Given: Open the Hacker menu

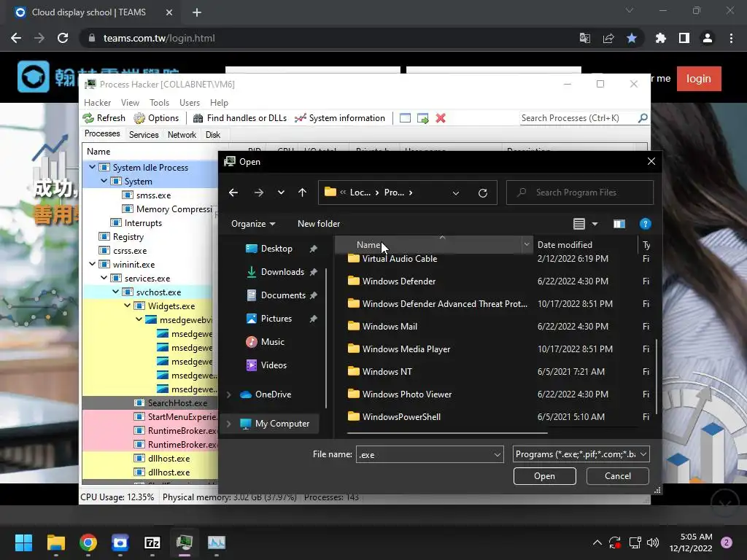Looking at the screenshot, I should [x=97, y=102].
